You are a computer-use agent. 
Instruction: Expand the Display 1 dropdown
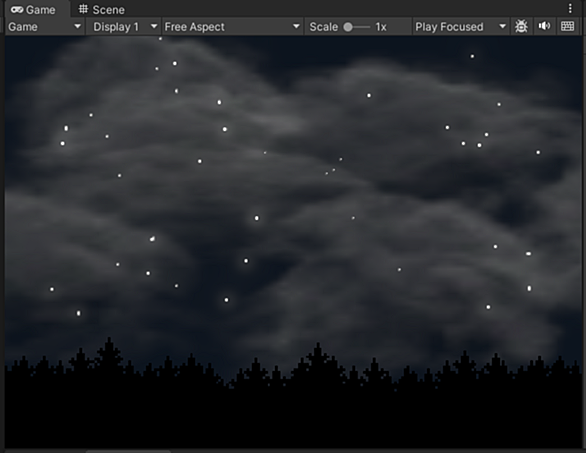[123, 27]
